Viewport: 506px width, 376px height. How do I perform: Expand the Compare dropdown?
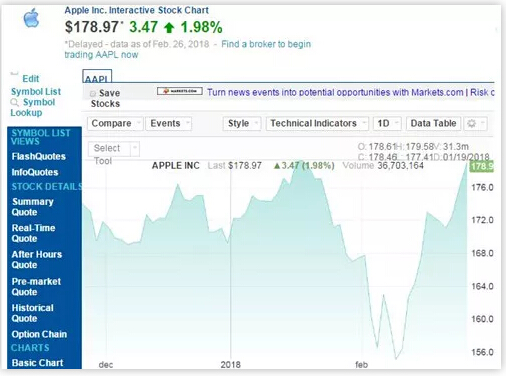(115, 123)
